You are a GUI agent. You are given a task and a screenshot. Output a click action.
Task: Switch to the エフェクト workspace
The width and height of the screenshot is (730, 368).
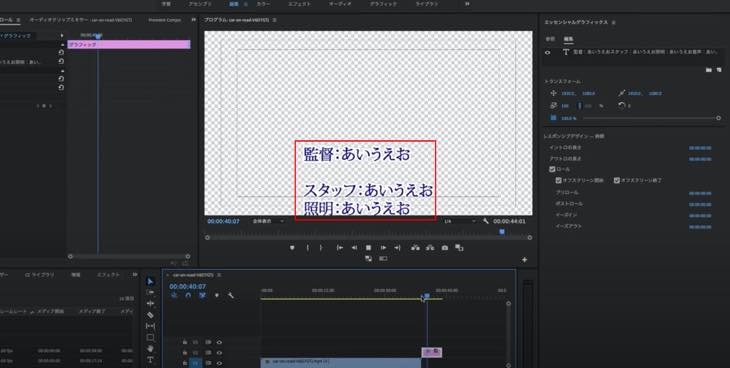coord(299,4)
